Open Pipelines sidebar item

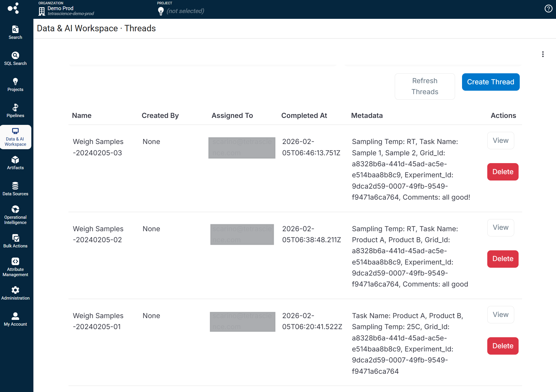click(x=15, y=111)
